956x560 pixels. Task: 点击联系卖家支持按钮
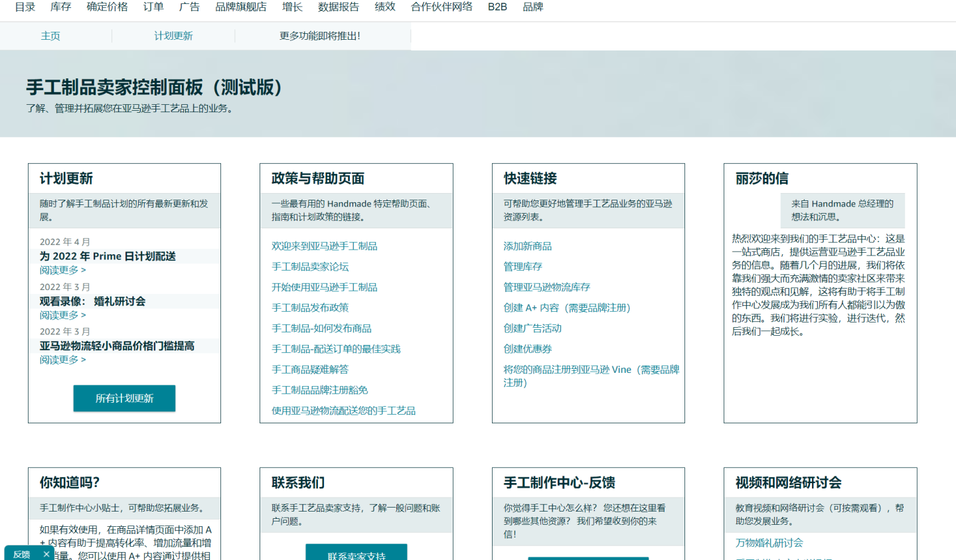point(357,555)
